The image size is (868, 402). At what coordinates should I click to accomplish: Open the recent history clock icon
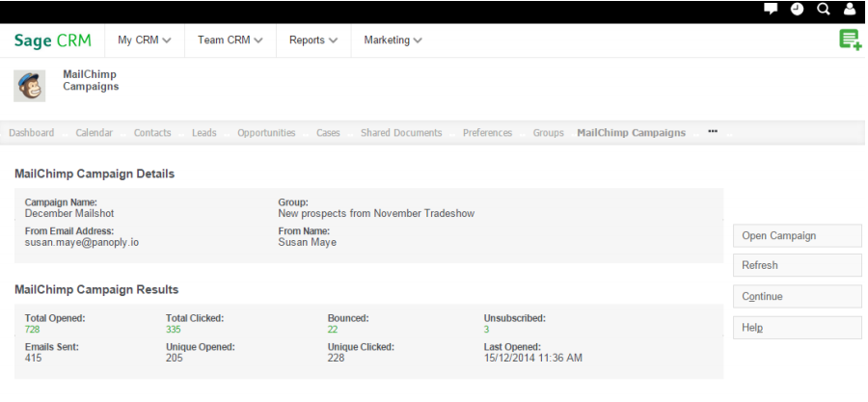coord(797,9)
